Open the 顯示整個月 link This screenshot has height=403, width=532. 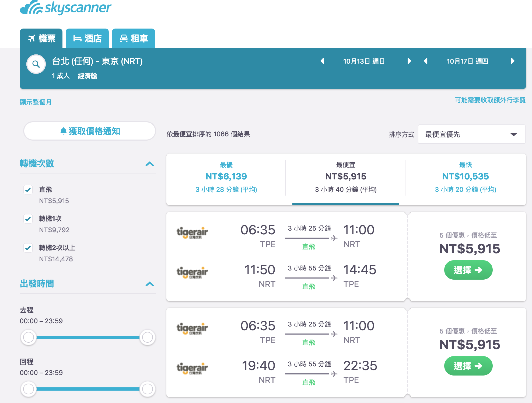(36, 102)
